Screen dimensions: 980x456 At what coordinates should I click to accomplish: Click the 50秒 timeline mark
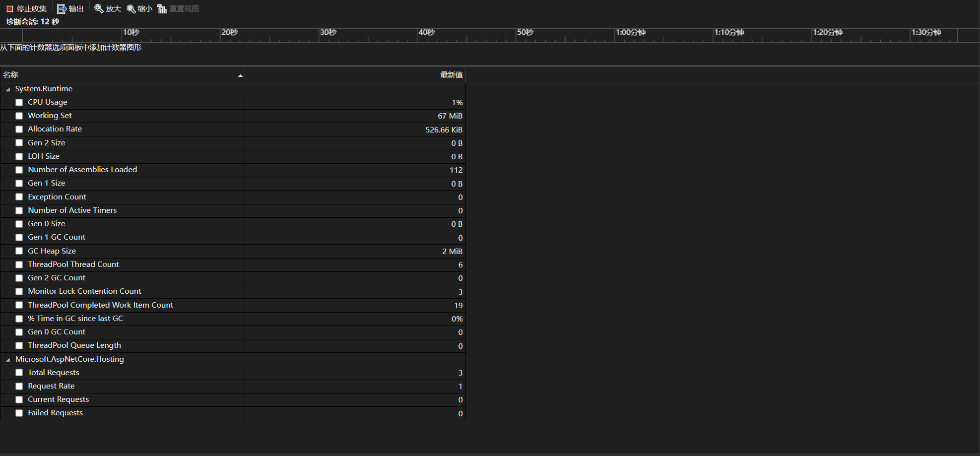point(525,32)
